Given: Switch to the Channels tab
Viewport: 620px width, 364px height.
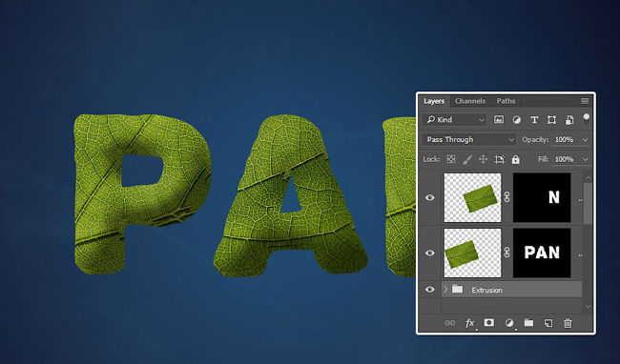Looking at the screenshot, I should [469, 101].
